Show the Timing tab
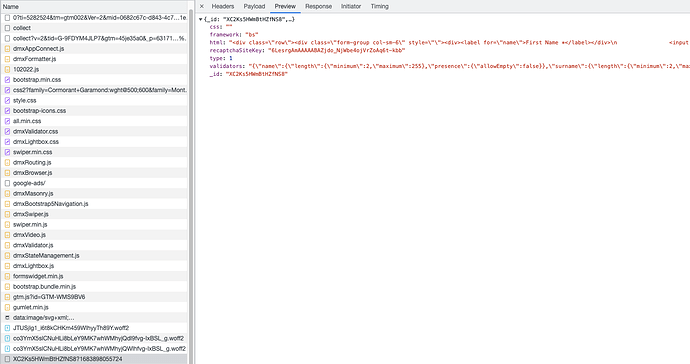The width and height of the screenshot is (690, 364). tap(379, 6)
